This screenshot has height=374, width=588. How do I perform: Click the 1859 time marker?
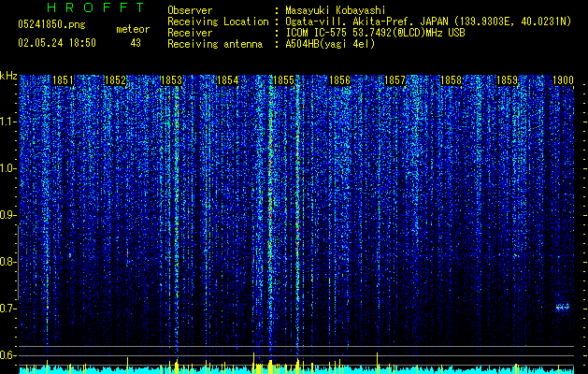(508, 80)
